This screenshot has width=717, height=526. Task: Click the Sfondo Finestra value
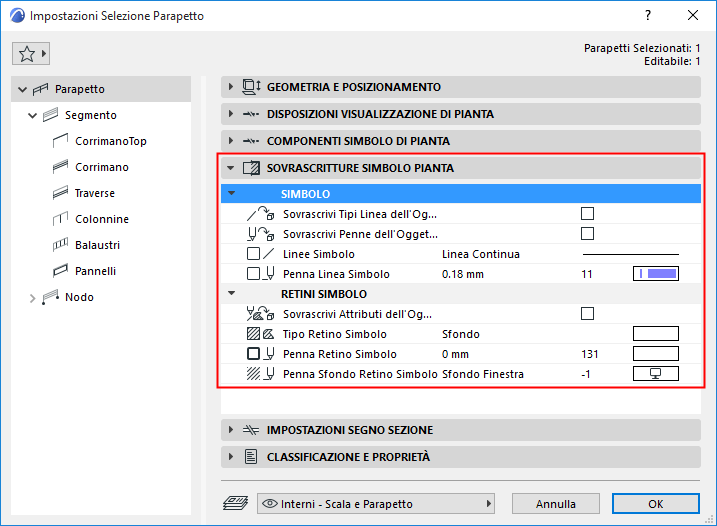(x=482, y=374)
